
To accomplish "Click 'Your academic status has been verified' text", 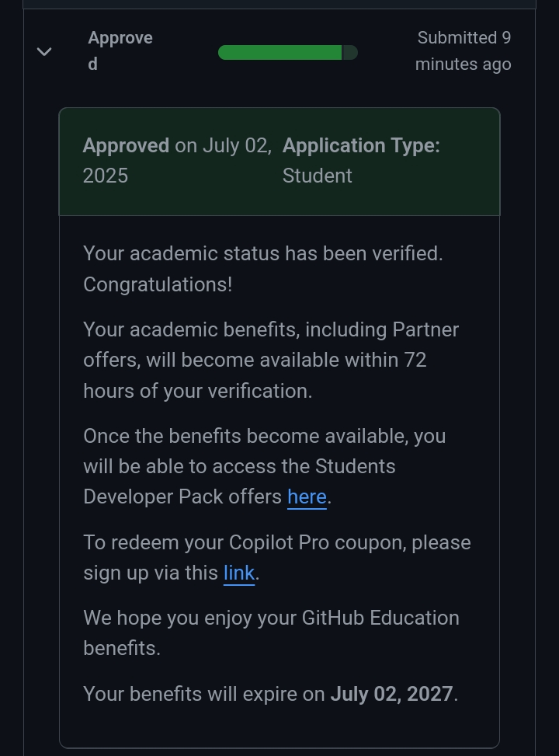I will 262,253.
